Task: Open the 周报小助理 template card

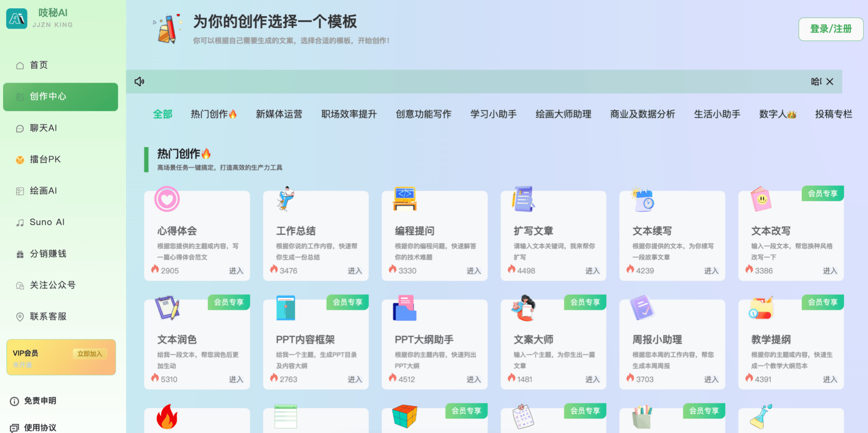Action: tap(672, 345)
